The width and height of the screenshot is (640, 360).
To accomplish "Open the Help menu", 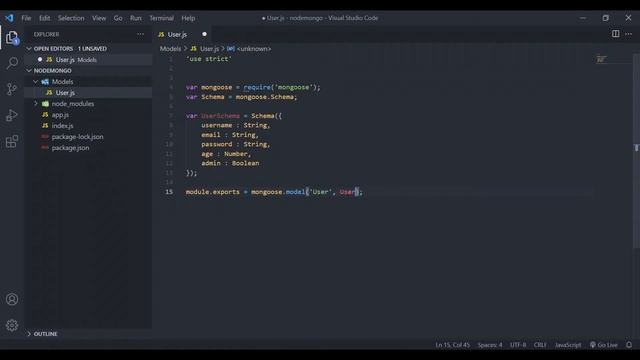I will point(188,18).
